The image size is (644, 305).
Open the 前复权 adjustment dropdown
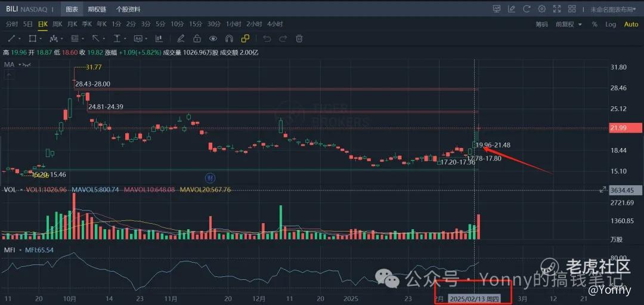click(569, 24)
